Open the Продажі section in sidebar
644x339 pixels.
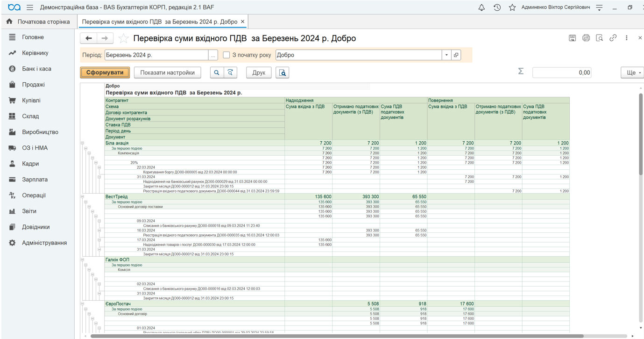click(33, 85)
